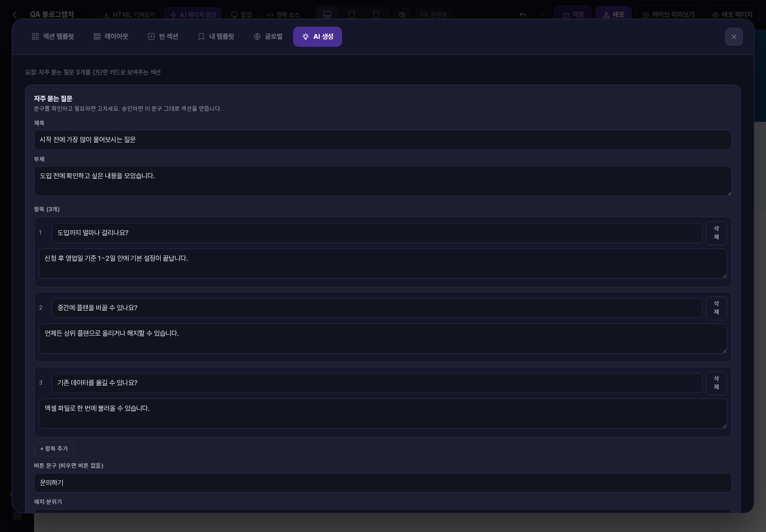The width and height of the screenshot is (766, 532).
Task: Switch to the 섹션 템플릿 tab
Action: pos(53,37)
